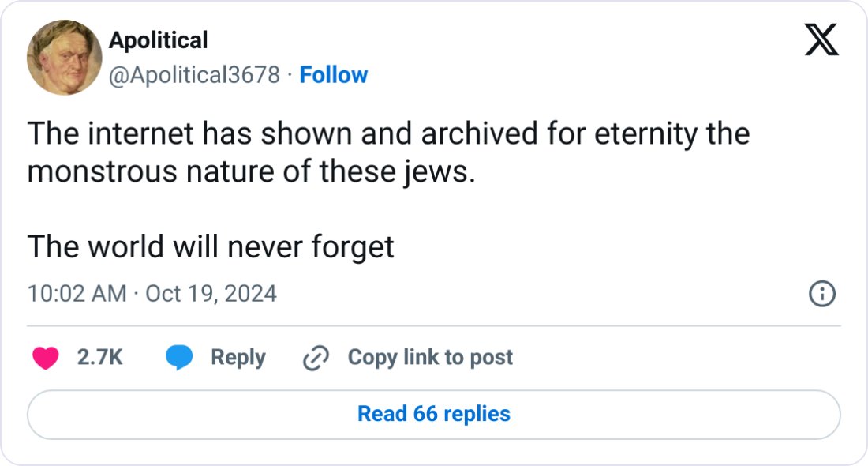Open the Apolitical profile avatar picture

point(64,58)
